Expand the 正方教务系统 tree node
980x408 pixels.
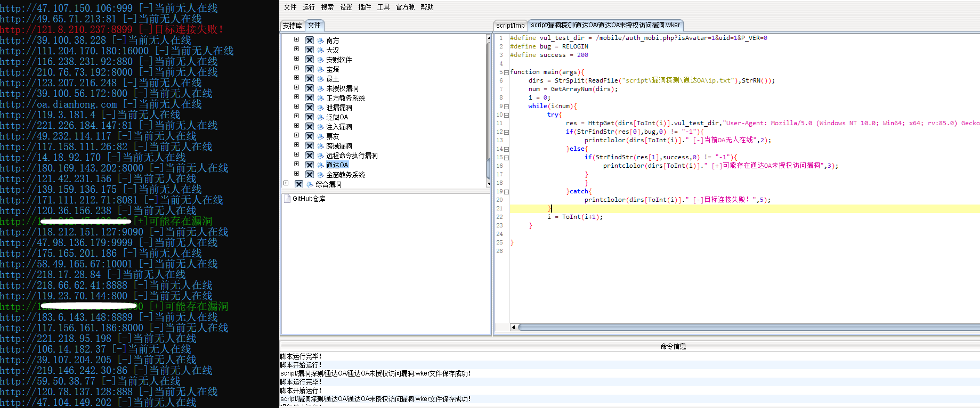click(297, 97)
